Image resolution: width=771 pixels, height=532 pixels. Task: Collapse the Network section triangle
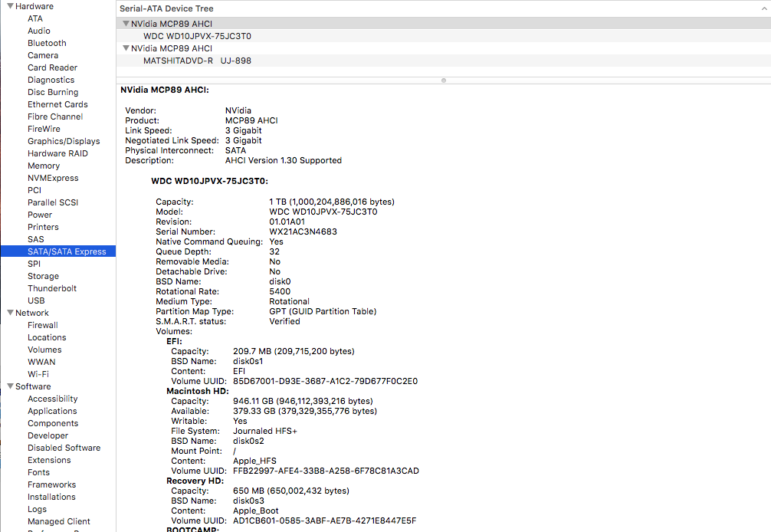click(x=10, y=313)
